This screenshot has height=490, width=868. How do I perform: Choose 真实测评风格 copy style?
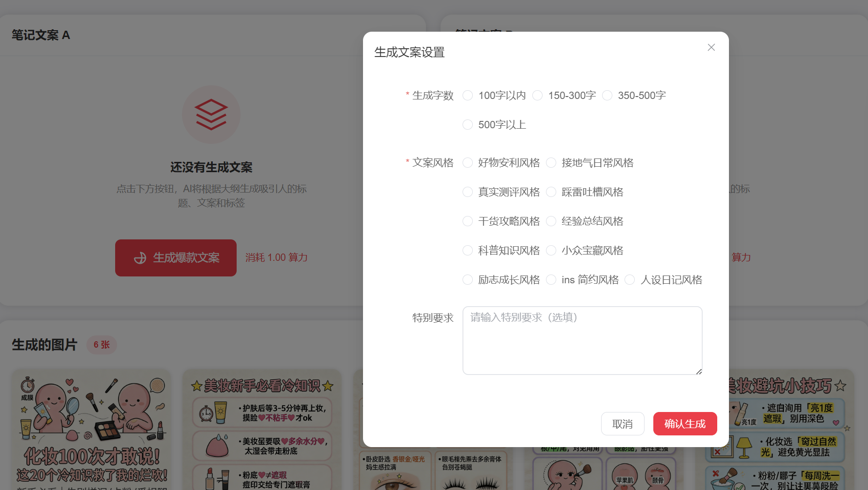(467, 192)
